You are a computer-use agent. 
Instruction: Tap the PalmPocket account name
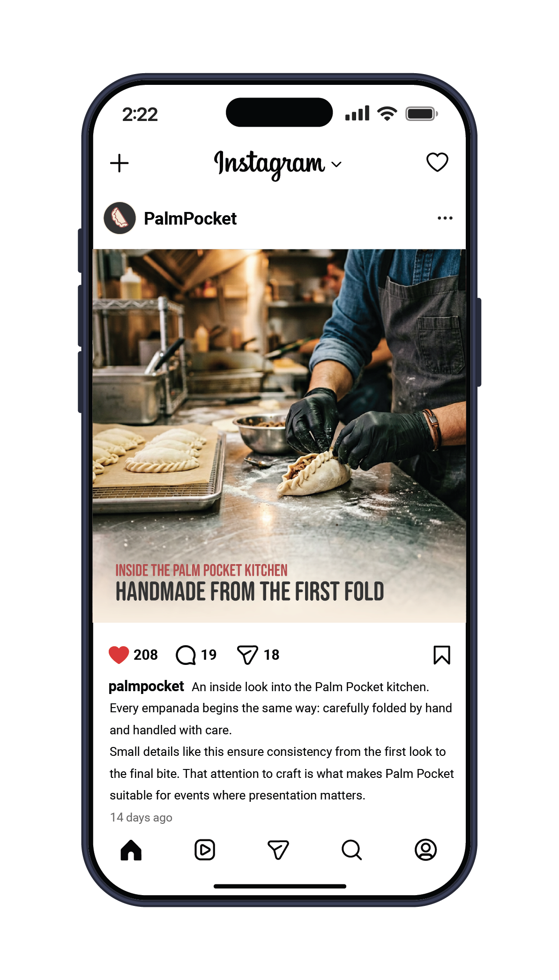pyautogui.click(x=190, y=219)
